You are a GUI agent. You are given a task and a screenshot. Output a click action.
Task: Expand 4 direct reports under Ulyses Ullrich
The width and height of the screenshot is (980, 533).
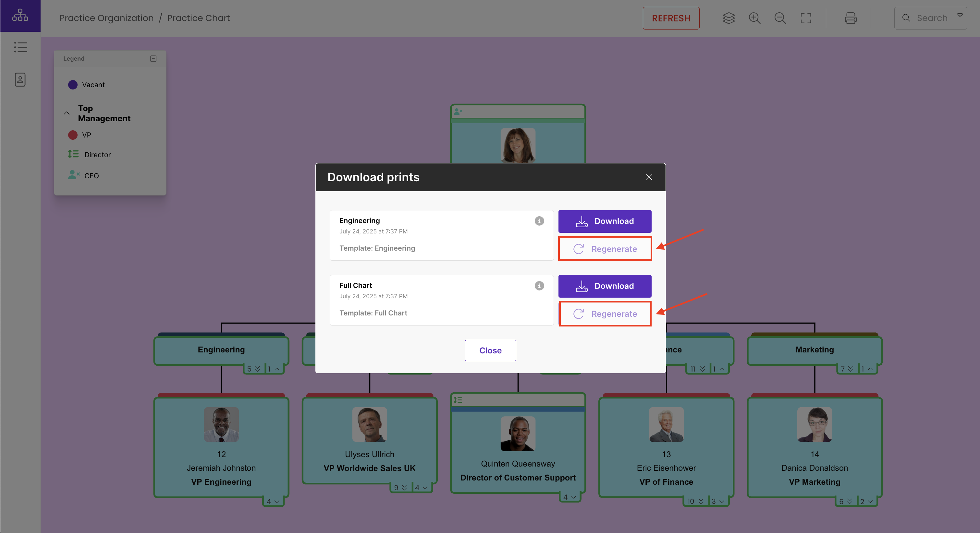[x=422, y=487]
